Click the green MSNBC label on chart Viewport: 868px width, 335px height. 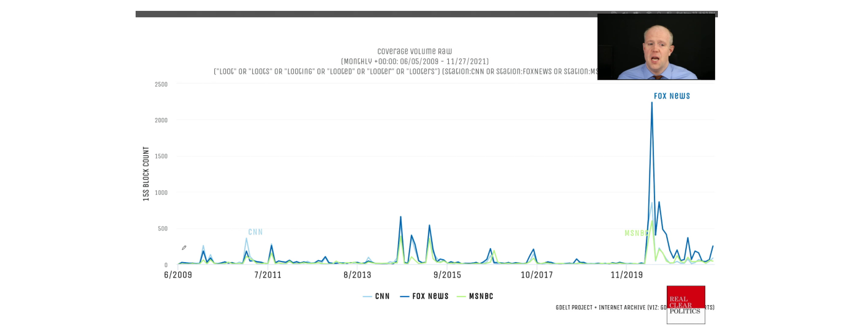tap(637, 233)
